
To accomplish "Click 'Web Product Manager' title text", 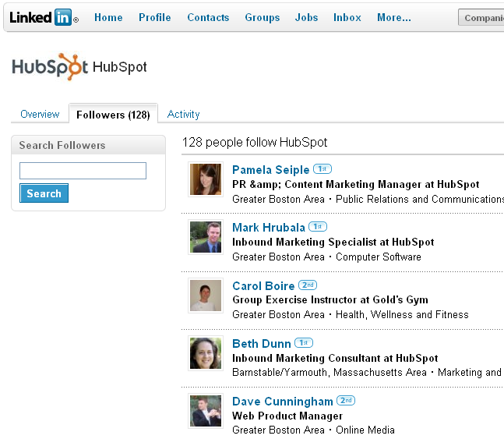I will coord(287,416).
